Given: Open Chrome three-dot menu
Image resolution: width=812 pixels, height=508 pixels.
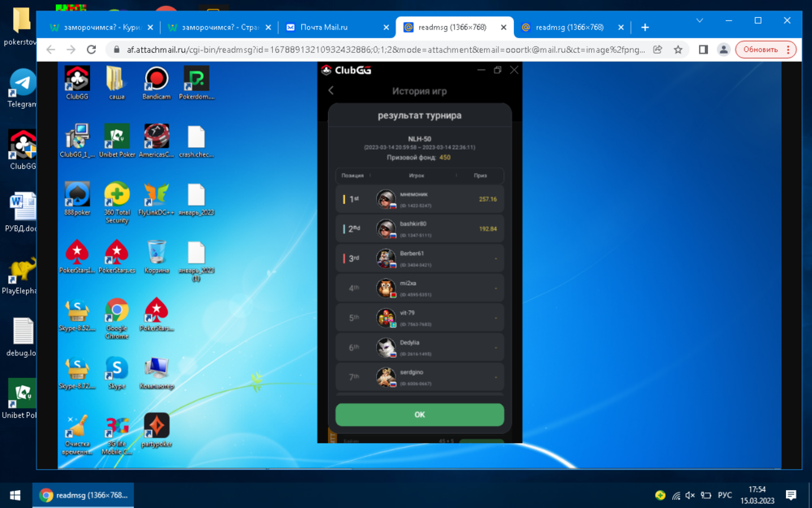Looking at the screenshot, I should pyautogui.click(x=788, y=50).
